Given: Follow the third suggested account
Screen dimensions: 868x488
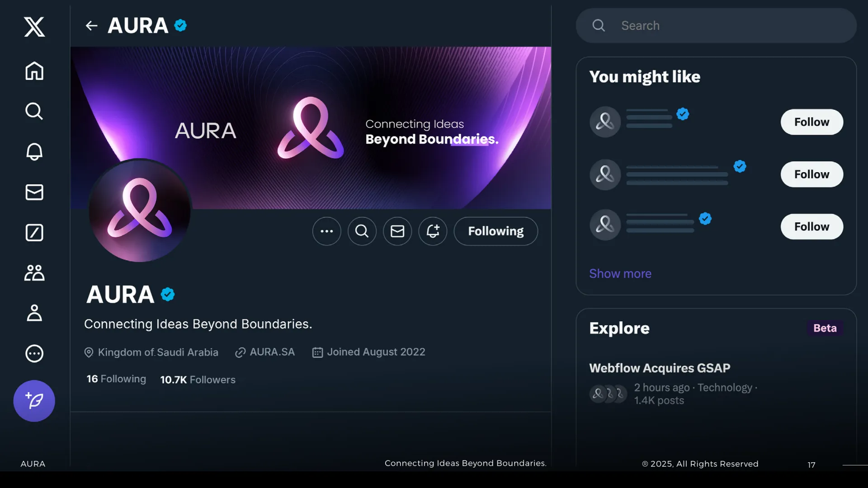Looking at the screenshot, I should pos(812,227).
